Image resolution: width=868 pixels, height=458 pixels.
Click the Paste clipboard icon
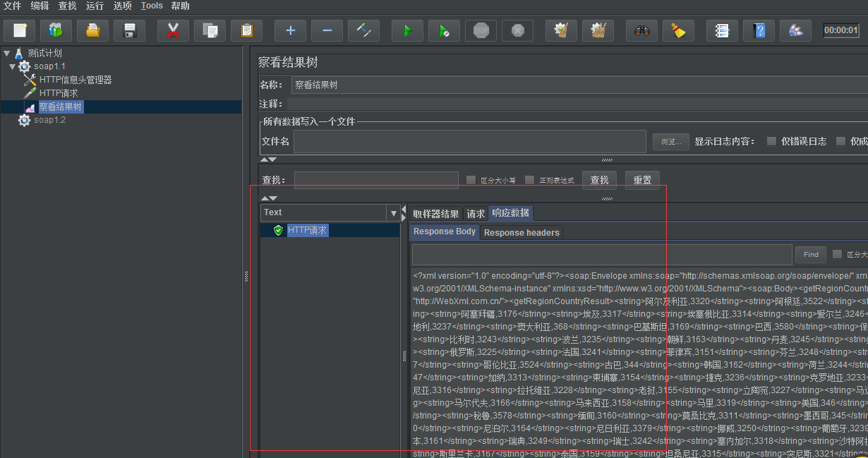tap(246, 30)
